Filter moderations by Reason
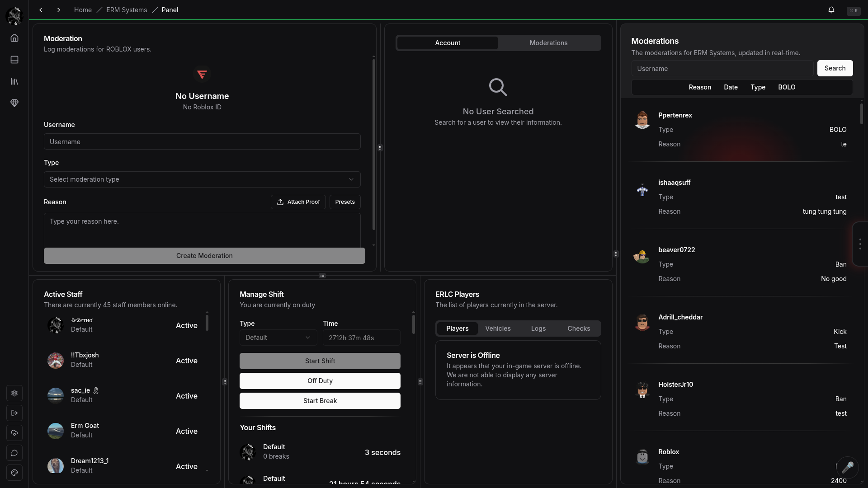This screenshot has width=868, height=488. coord(700,87)
